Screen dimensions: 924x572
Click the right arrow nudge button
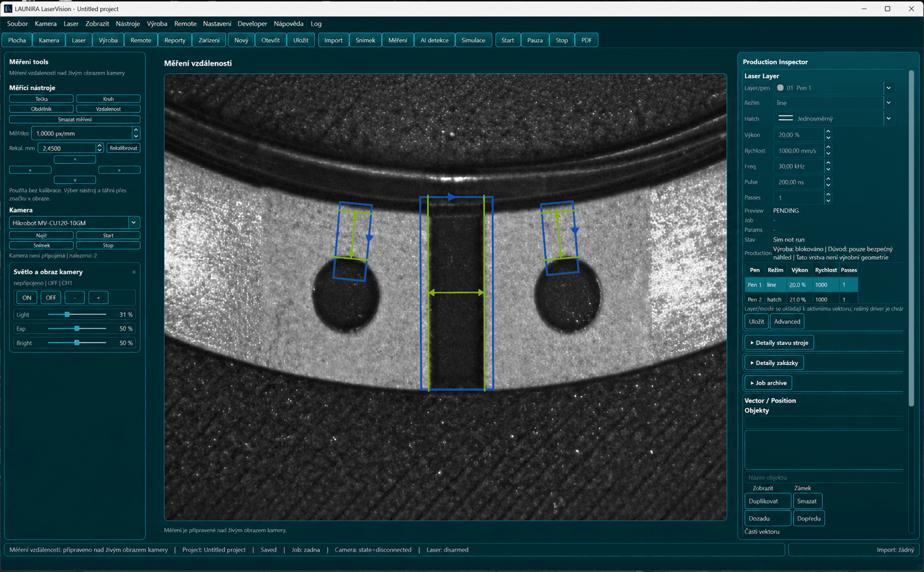coord(119,170)
